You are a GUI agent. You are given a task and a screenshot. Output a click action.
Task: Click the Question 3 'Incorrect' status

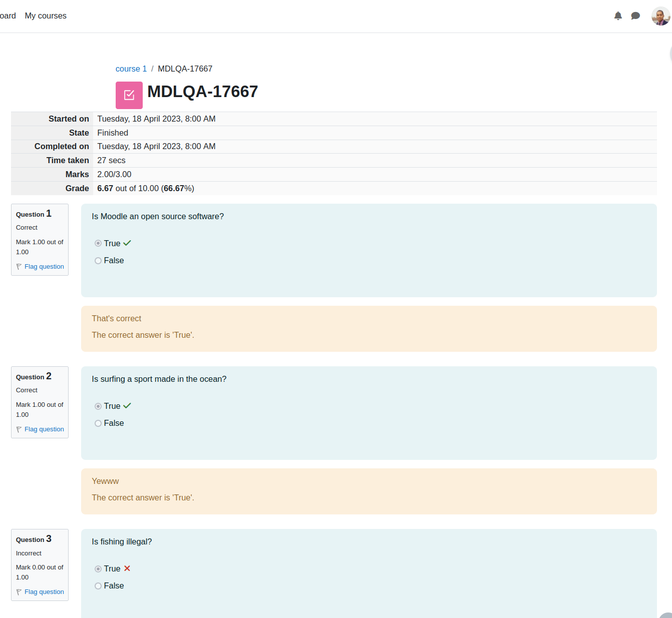click(29, 553)
